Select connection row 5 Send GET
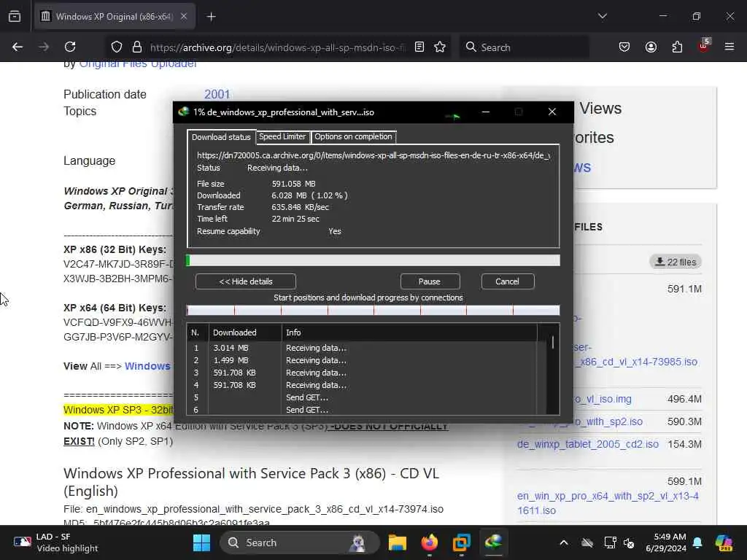 (x=362, y=397)
